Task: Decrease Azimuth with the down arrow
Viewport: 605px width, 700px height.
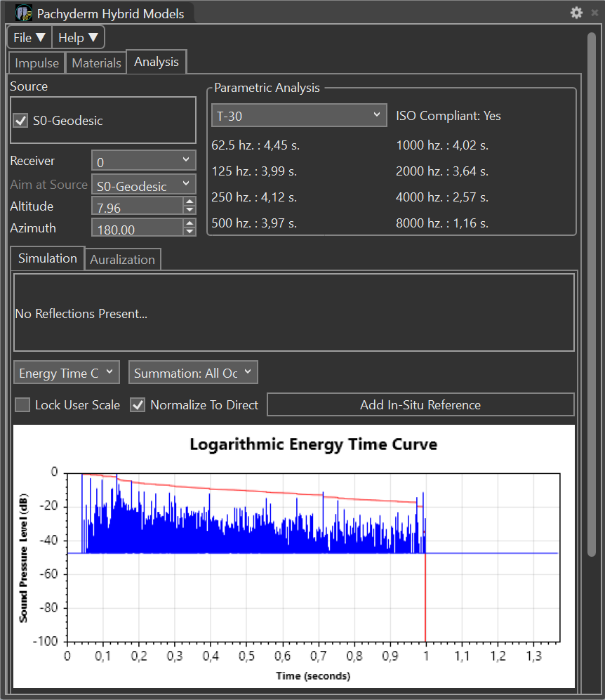Action: [x=189, y=232]
